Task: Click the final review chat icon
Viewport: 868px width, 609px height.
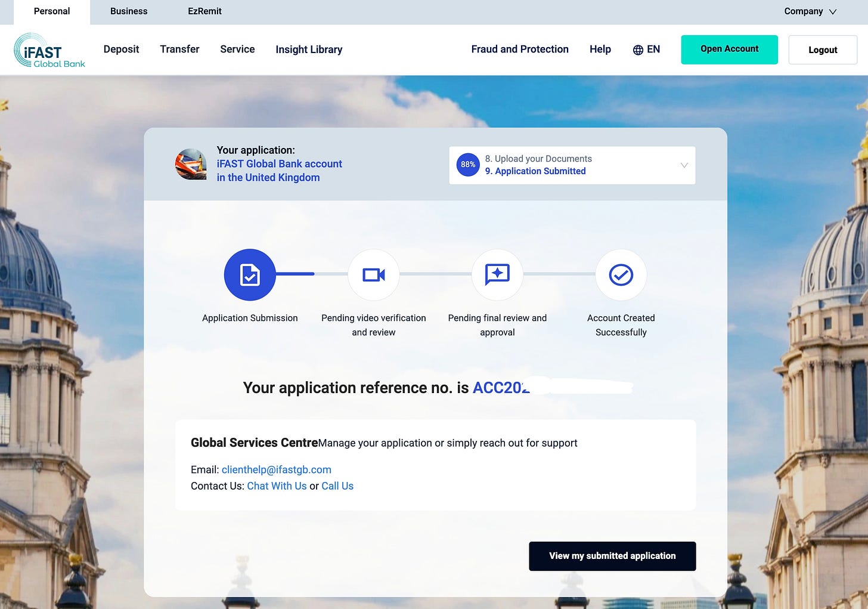Action: [x=497, y=275]
